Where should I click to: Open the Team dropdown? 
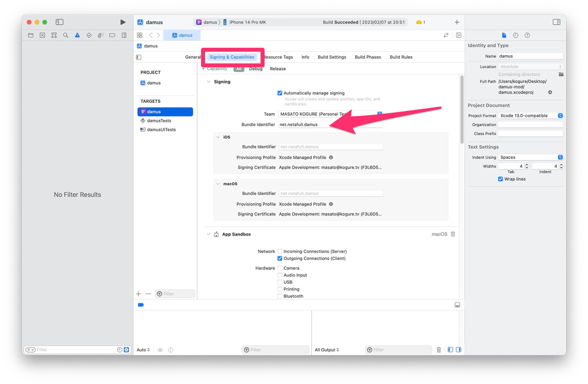(x=330, y=114)
